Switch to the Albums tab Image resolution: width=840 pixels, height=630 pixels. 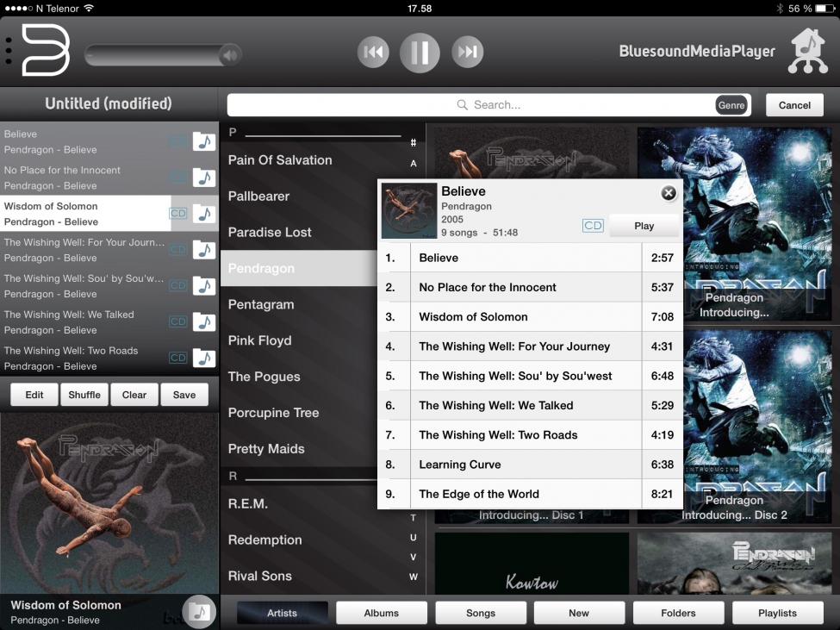point(382,613)
